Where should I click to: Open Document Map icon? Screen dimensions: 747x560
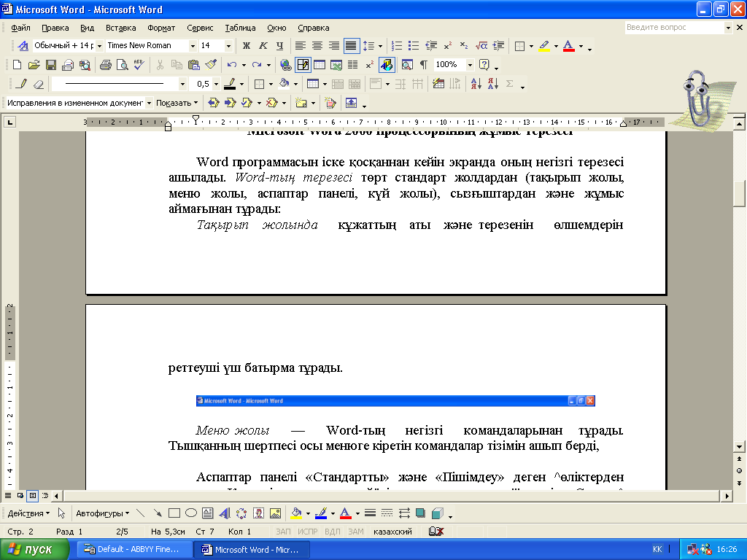pyautogui.click(x=407, y=65)
